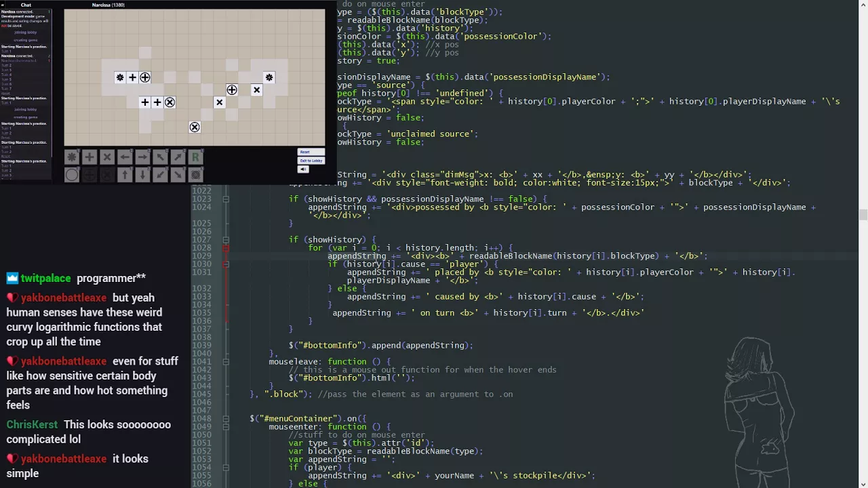Screen dimensions: 868x488
Task: Click the heart badge next to 'even for stuff' message
Action: pyautogui.click(x=12, y=361)
